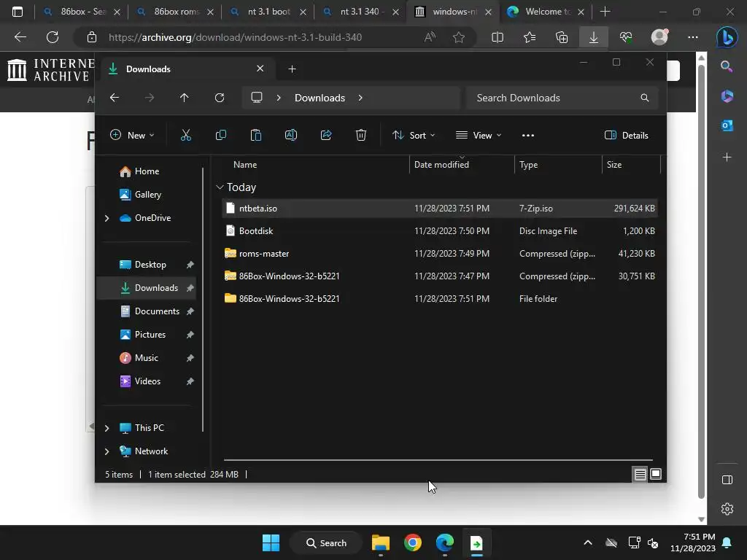Open Edge split screen icon
747x560 pixels.
point(498,37)
